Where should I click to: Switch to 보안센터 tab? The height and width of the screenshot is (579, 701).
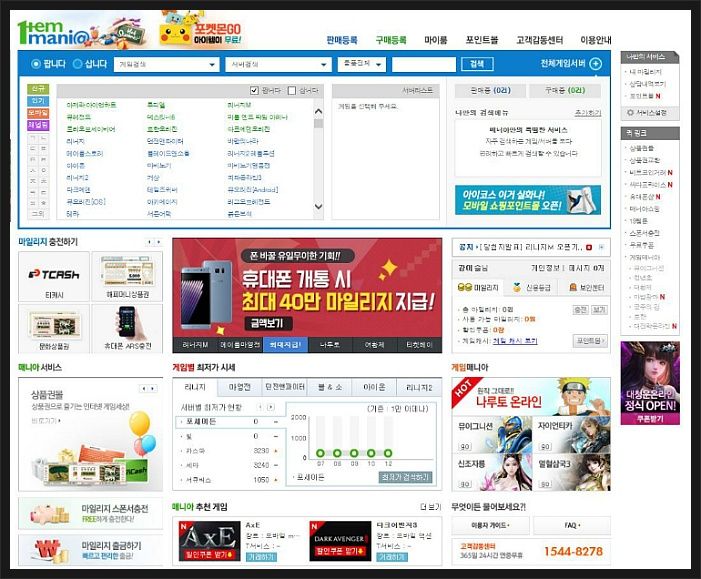click(x=586, y=287)
